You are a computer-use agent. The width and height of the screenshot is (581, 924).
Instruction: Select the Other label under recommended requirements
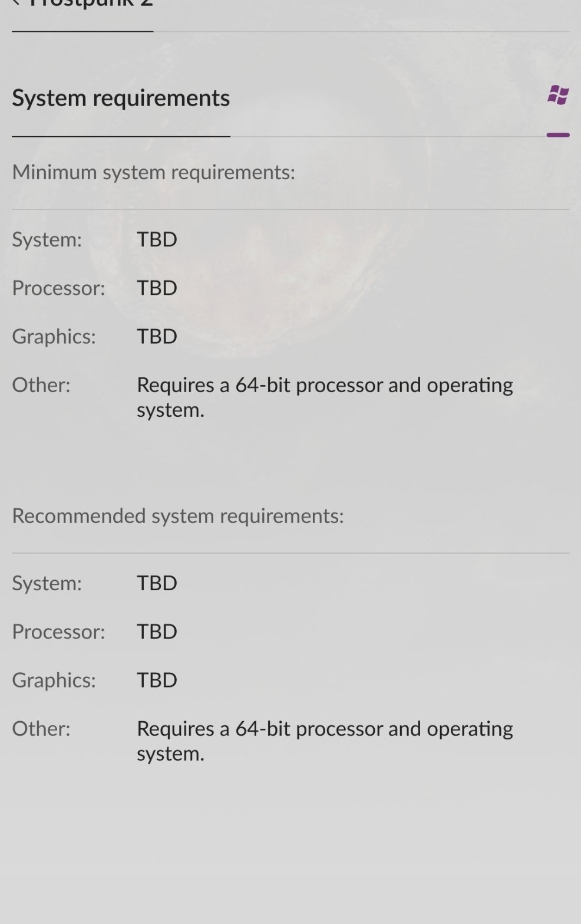pos(41,729)
